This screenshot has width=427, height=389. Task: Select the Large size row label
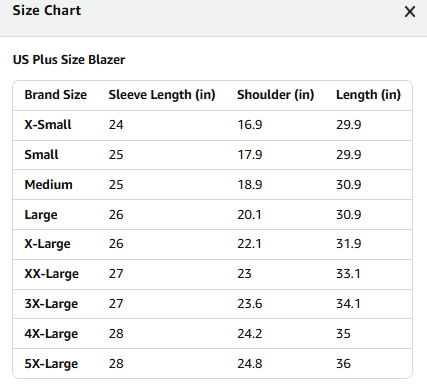[x=41, y=215]
